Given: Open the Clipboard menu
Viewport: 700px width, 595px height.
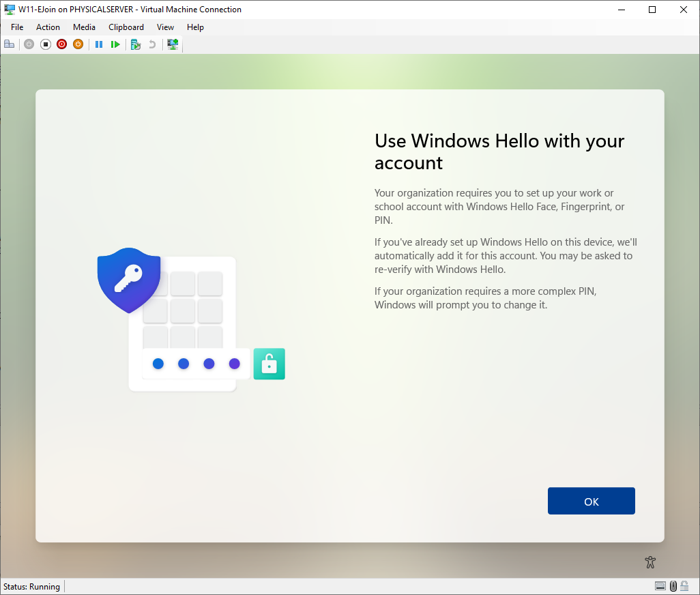Looking at the screenshot, I should (126, 27).
